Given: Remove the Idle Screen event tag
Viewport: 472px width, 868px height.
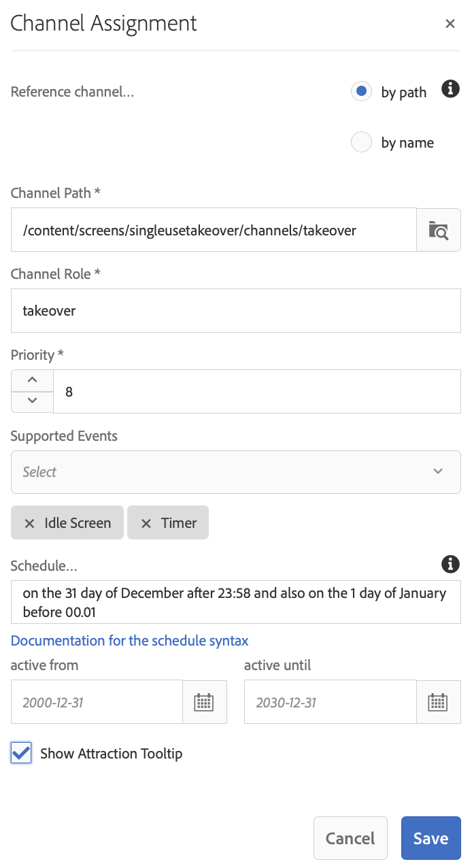Looking at the screenshot, I should pos(29,523).
